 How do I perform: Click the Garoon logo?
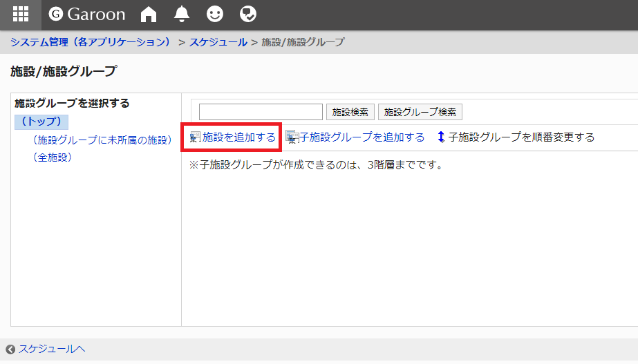[x=87, y=15]
